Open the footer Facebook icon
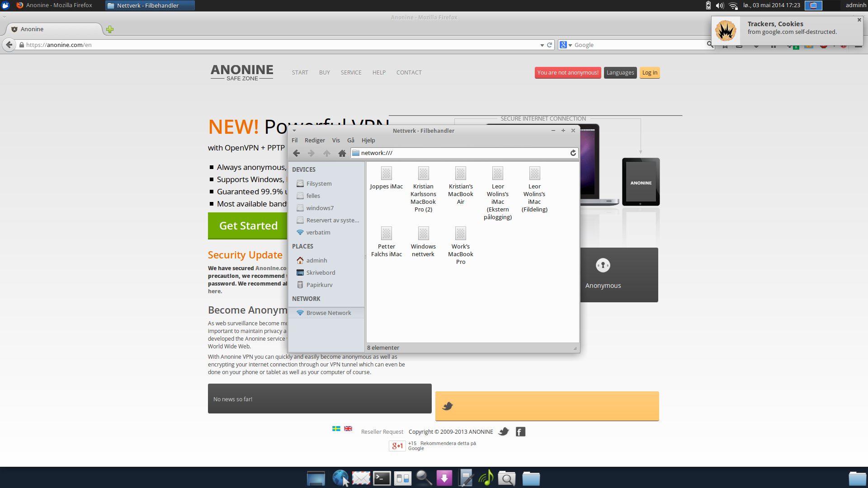 tap(520, 432)
